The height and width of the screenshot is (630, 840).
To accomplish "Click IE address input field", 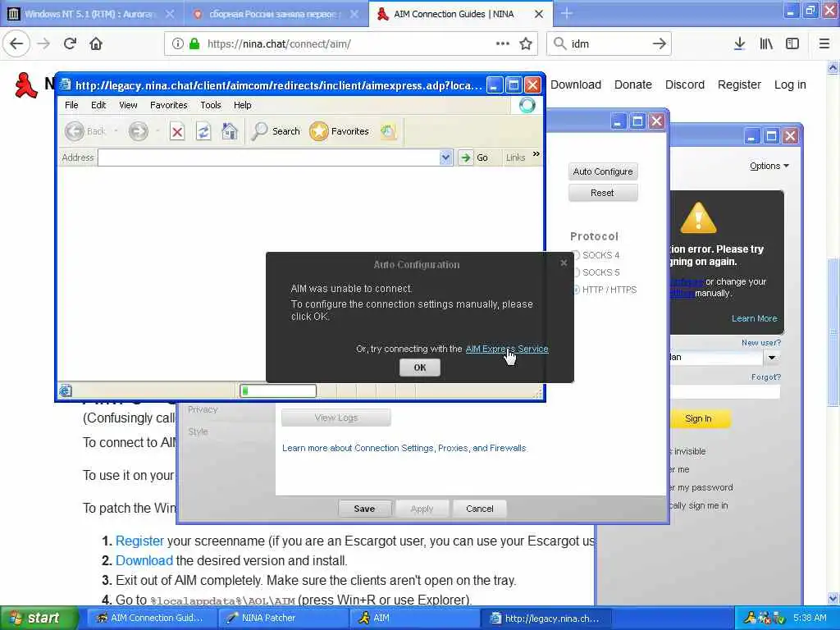I will 269,157.
